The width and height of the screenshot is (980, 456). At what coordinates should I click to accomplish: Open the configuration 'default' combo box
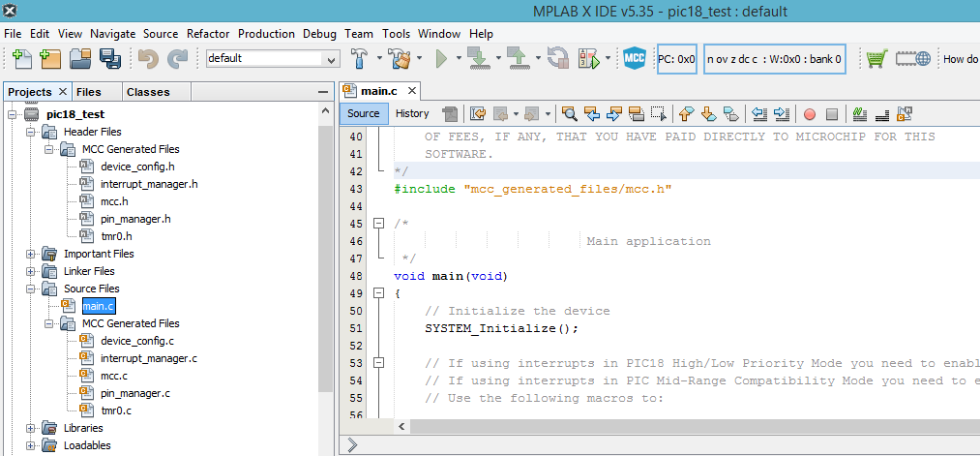273,59
